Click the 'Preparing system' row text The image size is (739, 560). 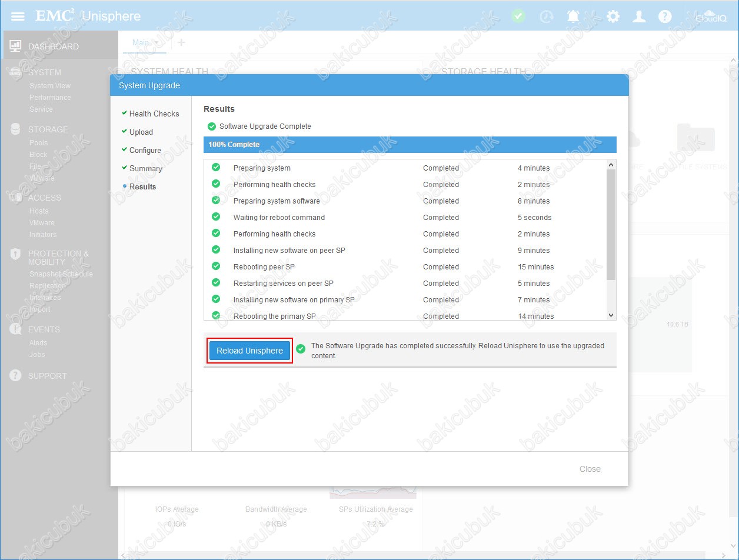coord(262,168)
